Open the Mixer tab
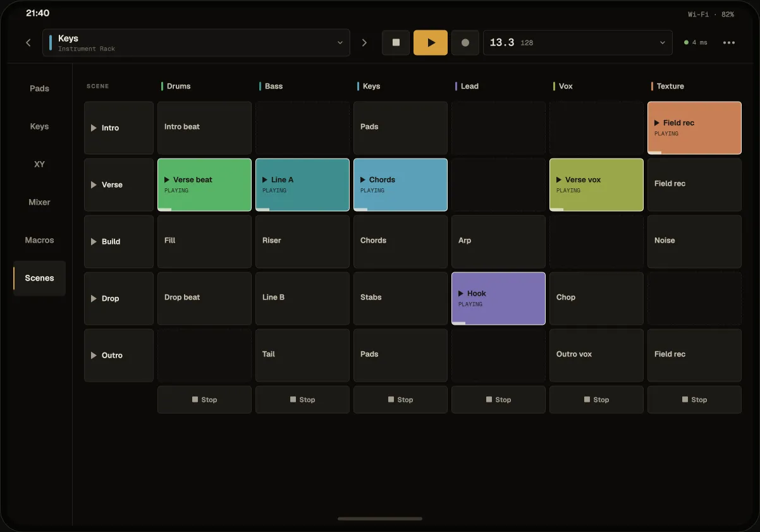 [x=39, y=202]
